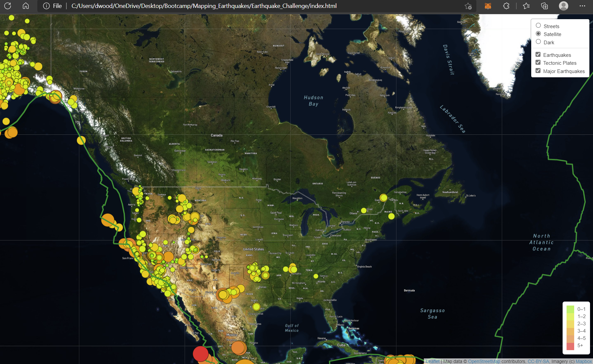Open the favorites list icon

click(x=526, y=6)
